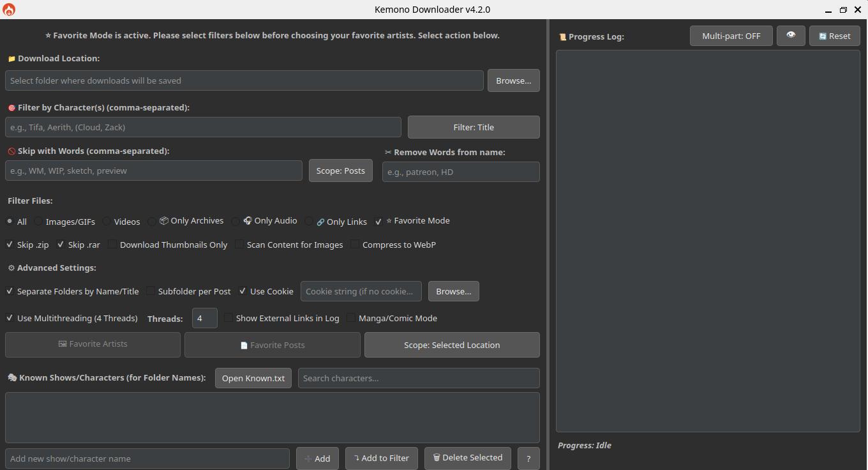Click the Search characters input field

(x=418, y=377)
